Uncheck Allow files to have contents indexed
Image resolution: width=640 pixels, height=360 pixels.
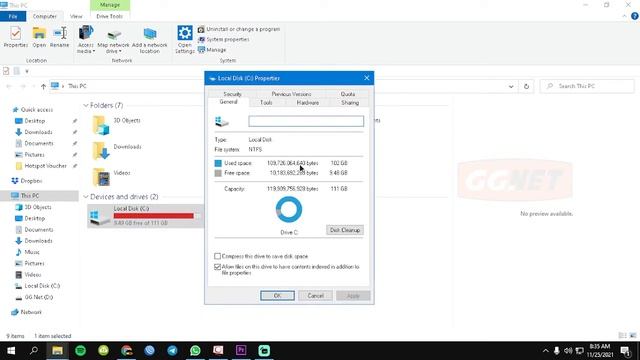tap(218, 267)
